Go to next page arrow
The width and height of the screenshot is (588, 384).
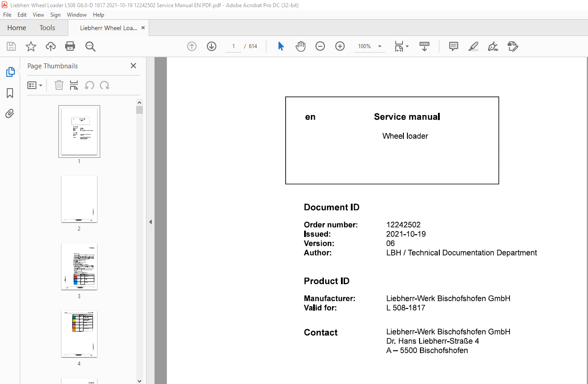click(212, 46)
